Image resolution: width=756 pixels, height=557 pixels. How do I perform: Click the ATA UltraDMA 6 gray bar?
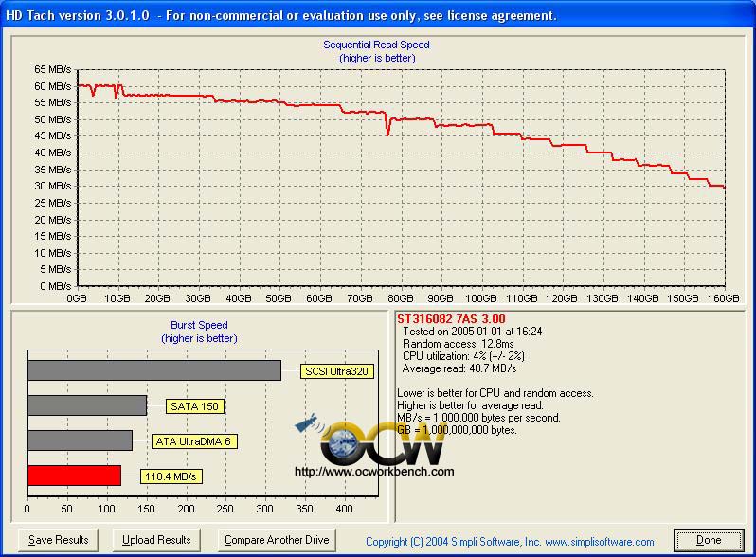(x=80, y=440)
